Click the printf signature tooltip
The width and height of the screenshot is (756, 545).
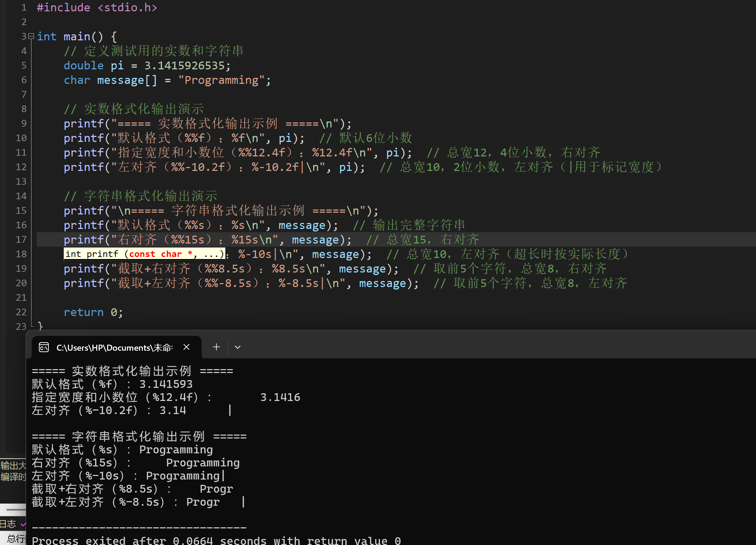point(144,254)
